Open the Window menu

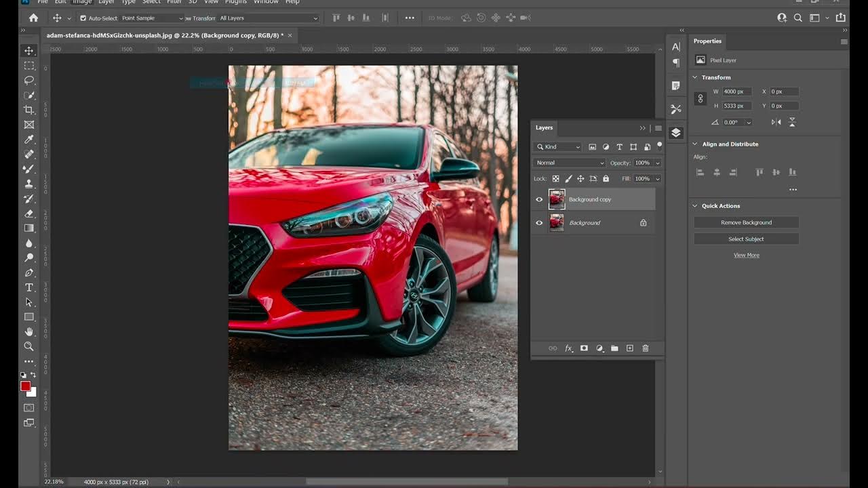pyautogui.click(x=266, y=3)
